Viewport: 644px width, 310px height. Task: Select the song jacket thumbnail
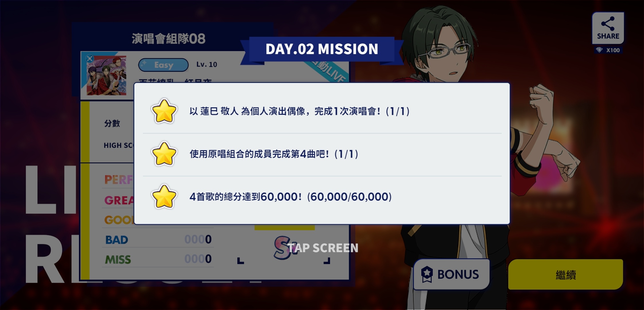click(106, 75)
